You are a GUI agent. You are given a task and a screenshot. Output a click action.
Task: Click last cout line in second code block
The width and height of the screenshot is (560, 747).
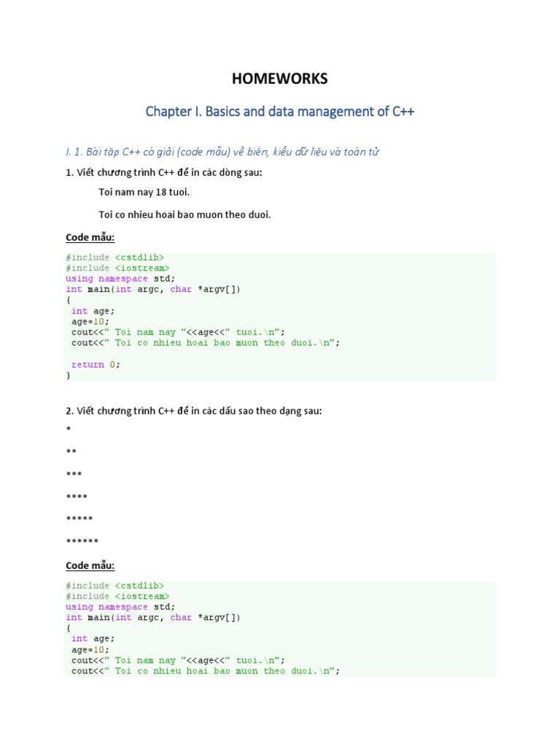[x=206, y=671]
